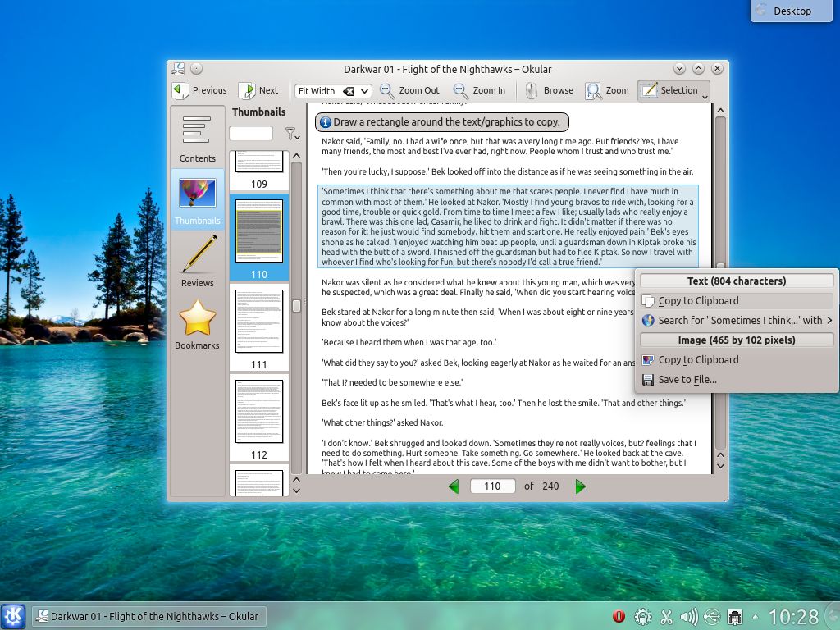Viewport: 840px width, 630px height.
Task: Click the Zoom Out magnifier button
Action: (409, 90)
